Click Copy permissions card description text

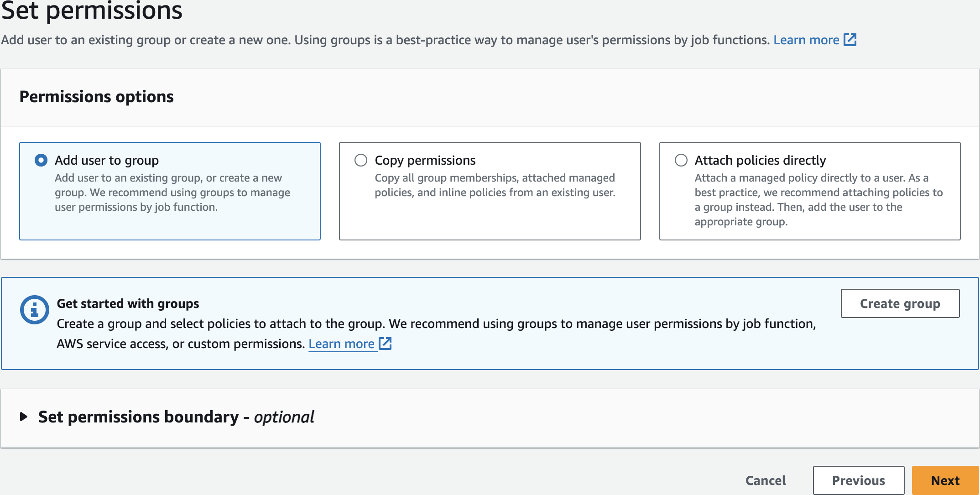(495, 185)
